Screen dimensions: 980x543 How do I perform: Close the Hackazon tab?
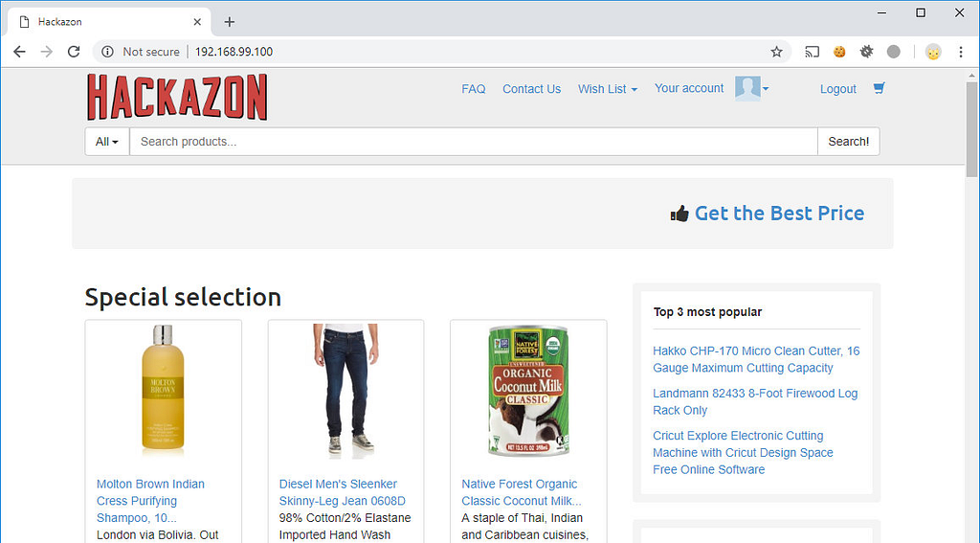[x=197, y=22]
